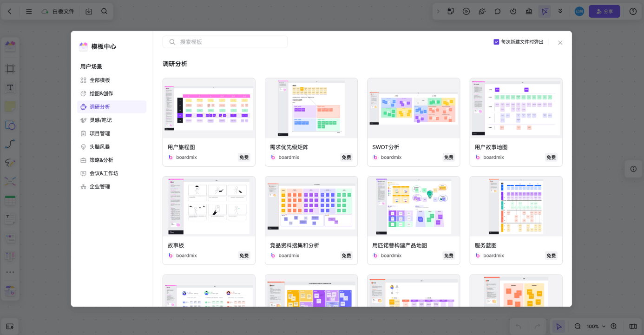Click the 分享 share button
Viewport: 644px width, 335px height.
tap(604, 11)
